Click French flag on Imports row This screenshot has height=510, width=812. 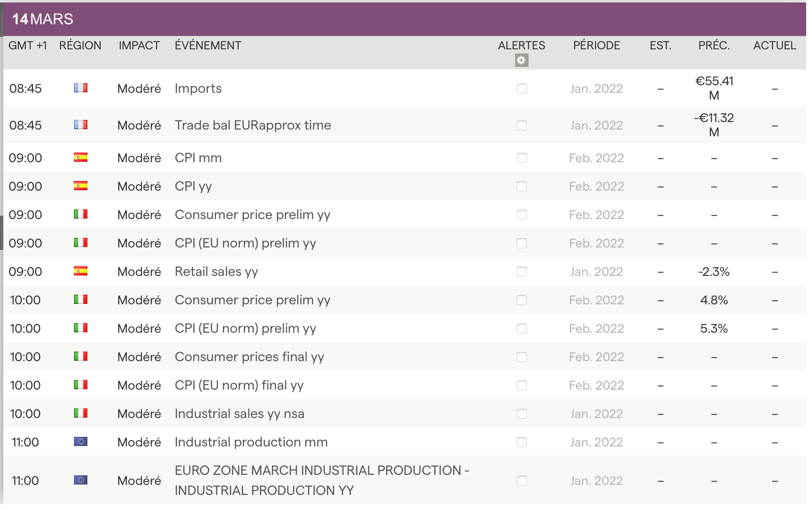click(x=81, y=88)
